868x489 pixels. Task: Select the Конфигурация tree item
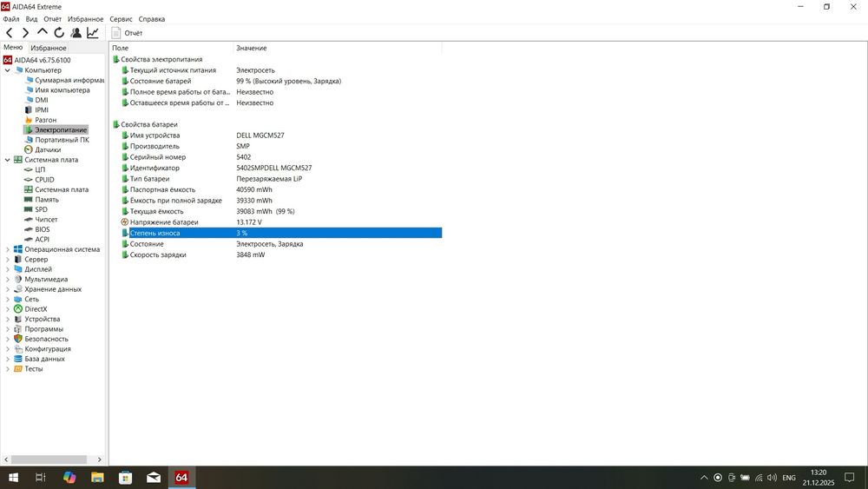[x=48, y=349]
